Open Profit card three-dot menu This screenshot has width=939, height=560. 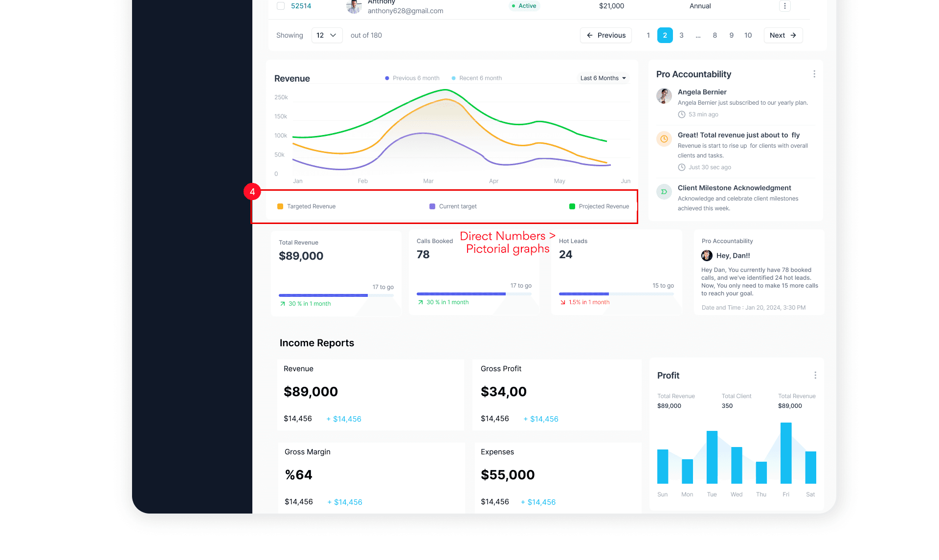pos(815,375)
